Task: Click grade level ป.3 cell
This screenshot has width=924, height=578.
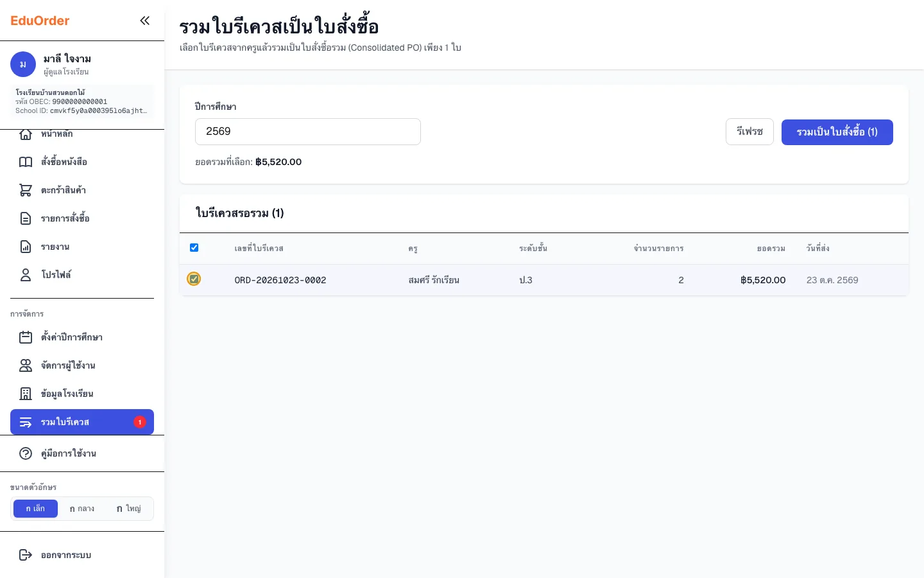Action: click(526, 280)
